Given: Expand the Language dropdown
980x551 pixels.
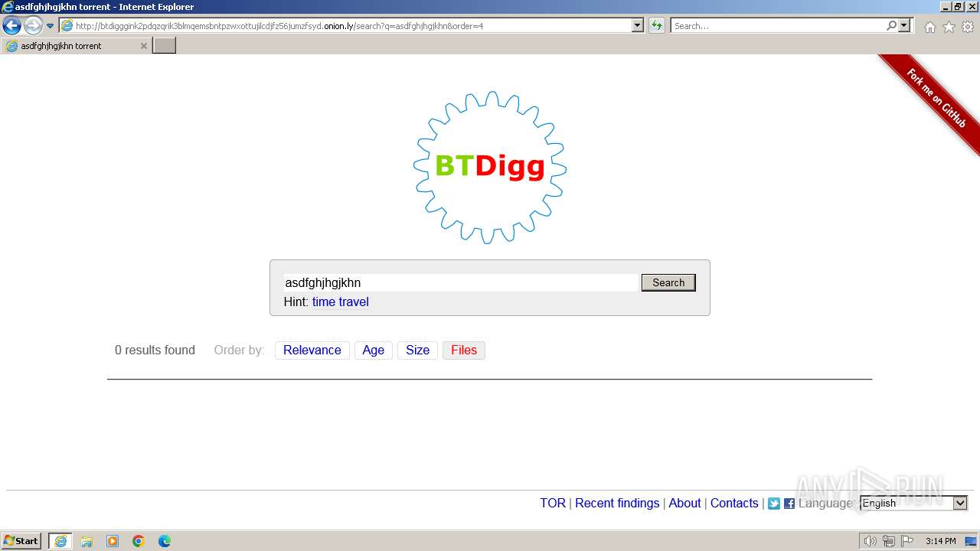Looking at the screenshot, I should pyautogui.click(x=914, y=503).
